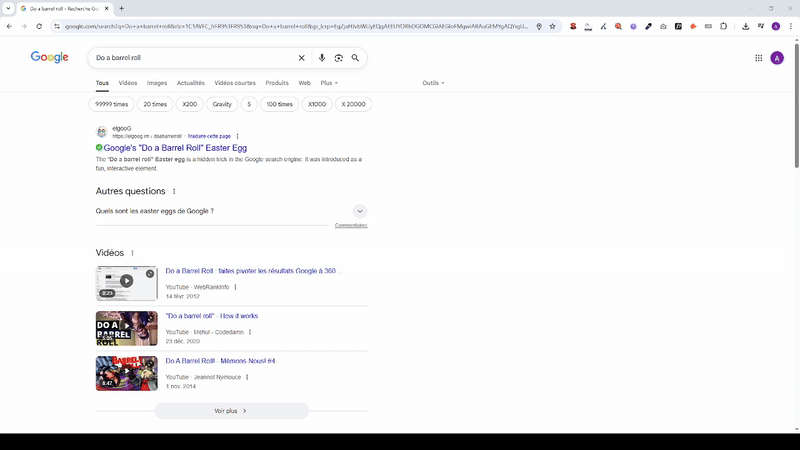Viewport: 800px width, 450px height.
Task: Click the Google logo
Action: coord(49,57)
